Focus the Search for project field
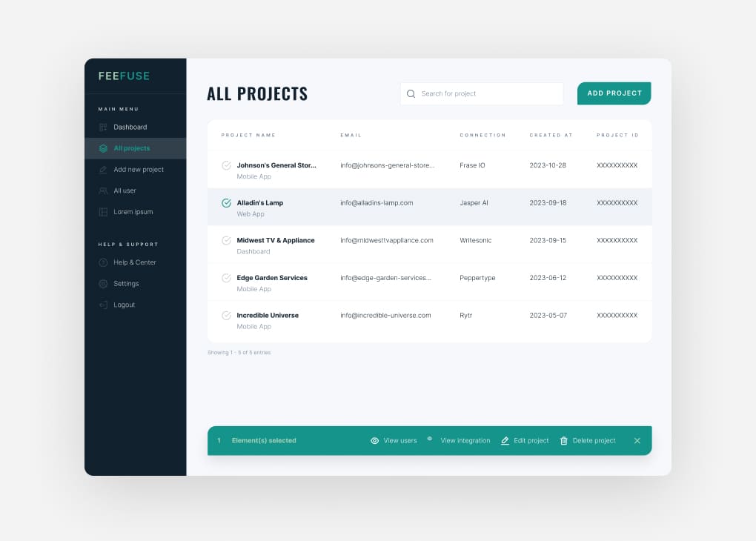Screen dimensions: 756x541 click(482, 93)
